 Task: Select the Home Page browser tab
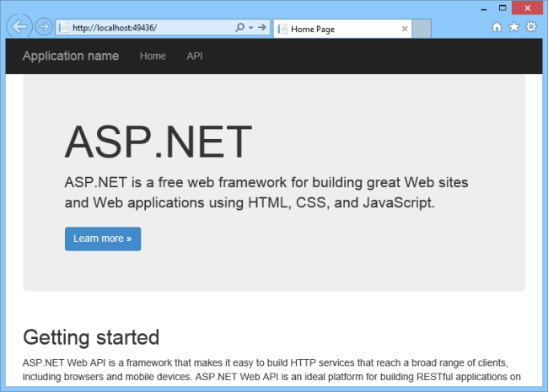(x=342, y=29)
